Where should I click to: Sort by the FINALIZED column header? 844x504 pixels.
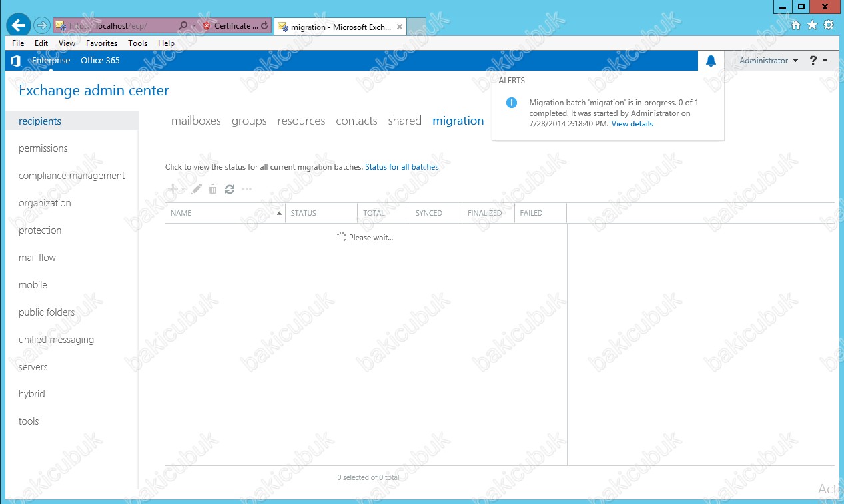click(x=488, y=213)
